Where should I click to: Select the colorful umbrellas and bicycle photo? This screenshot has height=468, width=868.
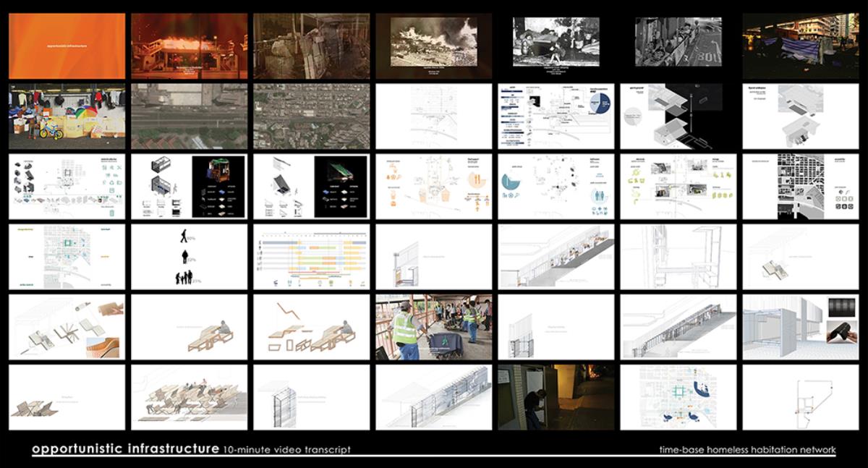(x=67, y=116)
